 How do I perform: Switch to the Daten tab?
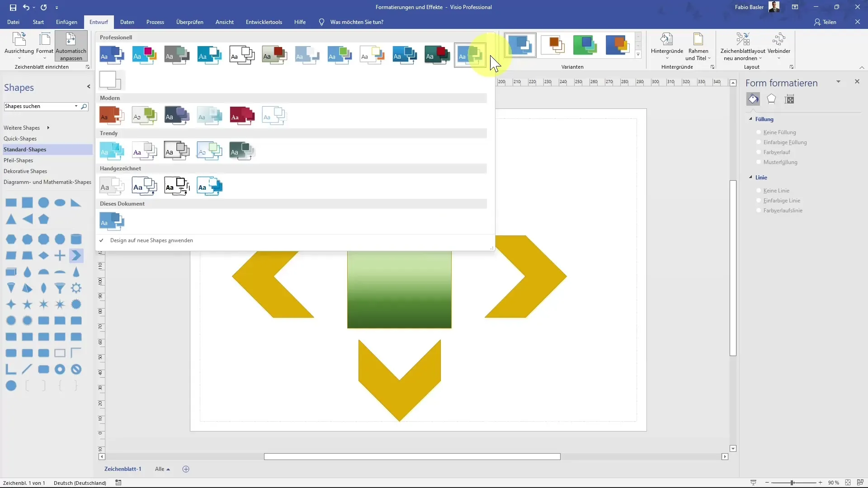pos(127,22)
